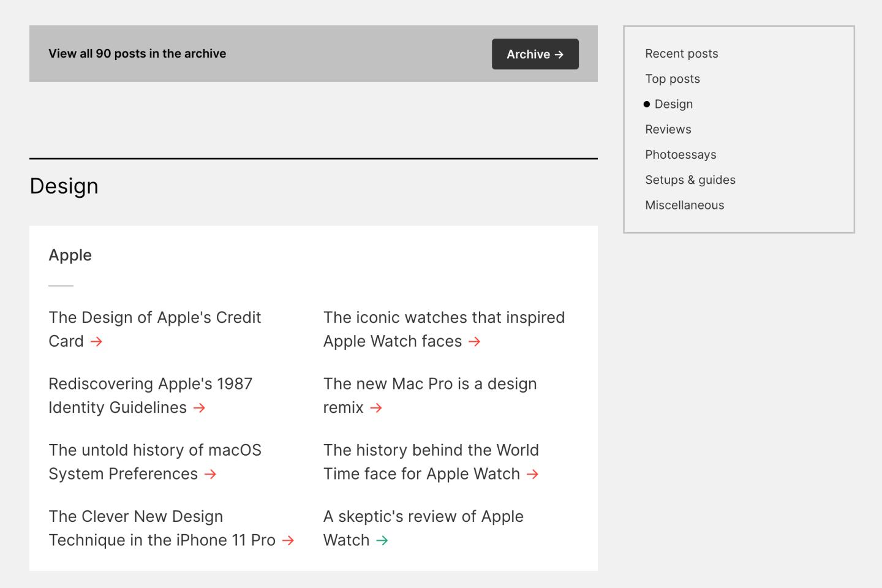Click arrow after System Preferences title
The height and width of the screenshot is (588, 882).
210,474
